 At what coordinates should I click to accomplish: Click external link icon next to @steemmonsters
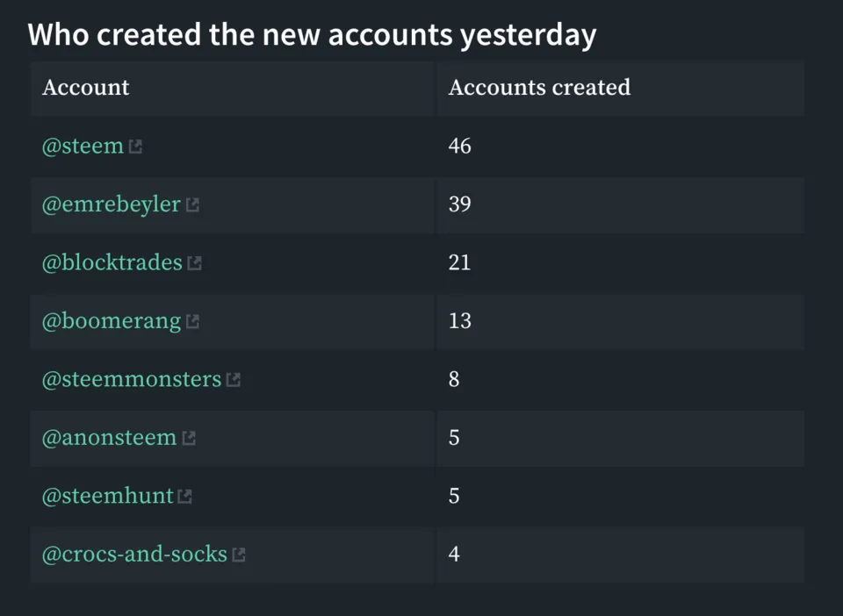(234, 380)
